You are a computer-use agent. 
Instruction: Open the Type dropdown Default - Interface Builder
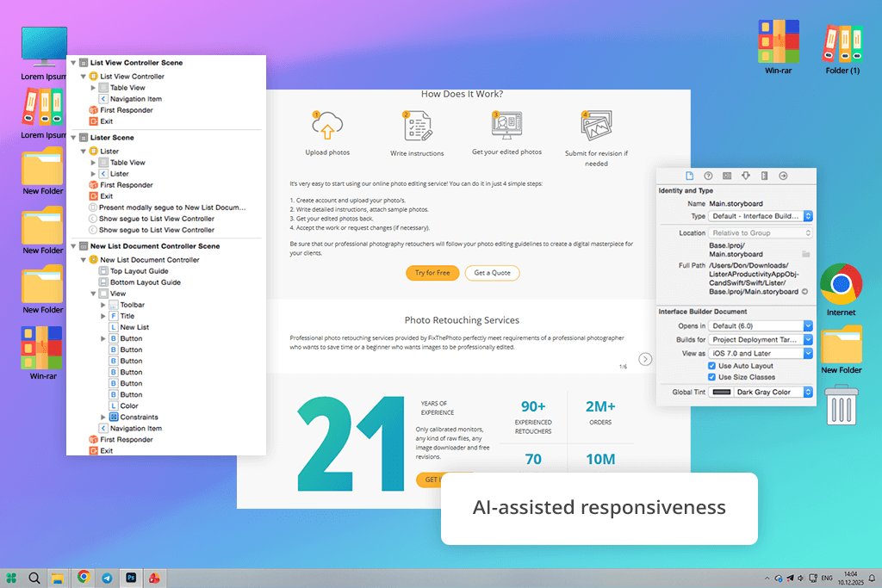(x=761, y=216)
